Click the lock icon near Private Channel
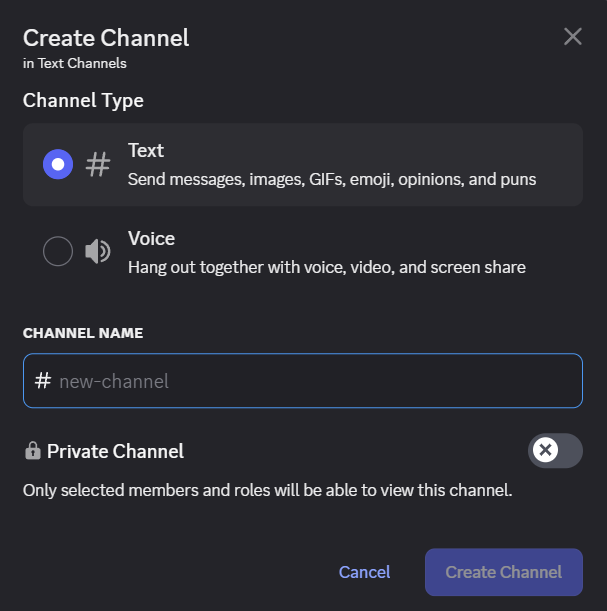 32,451
